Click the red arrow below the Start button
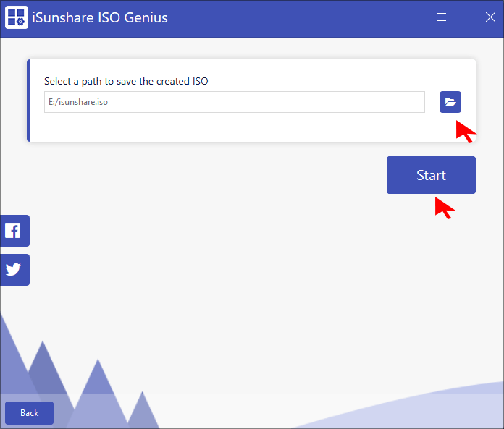 pos(444,208)
